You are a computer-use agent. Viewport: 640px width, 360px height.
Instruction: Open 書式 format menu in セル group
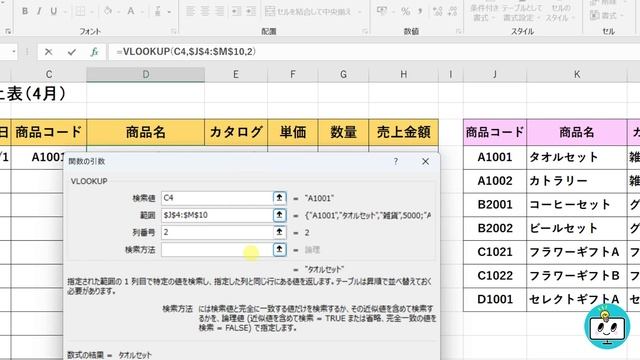[x=607, y=16]
